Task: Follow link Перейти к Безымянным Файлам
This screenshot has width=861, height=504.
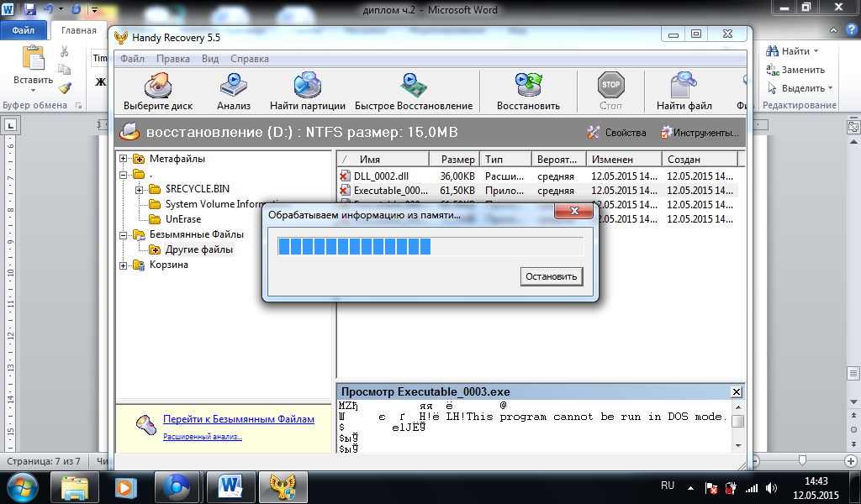Action: pos(239,419)
